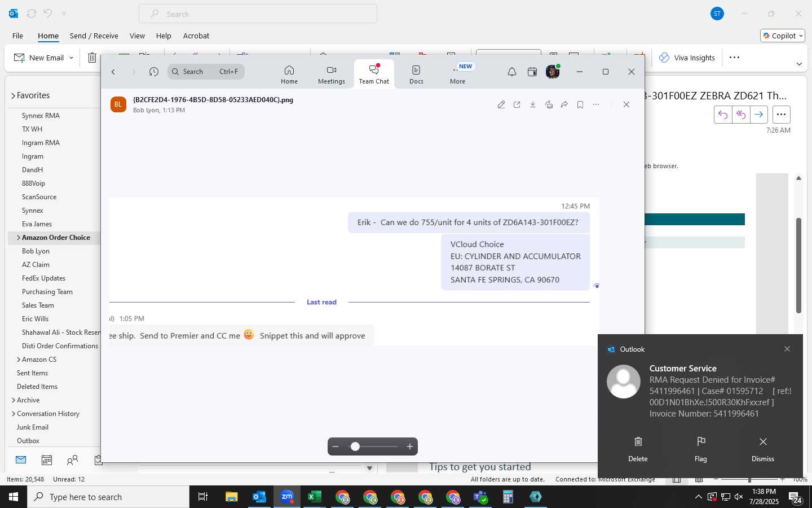The width and height of the screenshot is (812, 508).
Task: Open the Purchasing Team folder
Action: [x=47, y=292]
